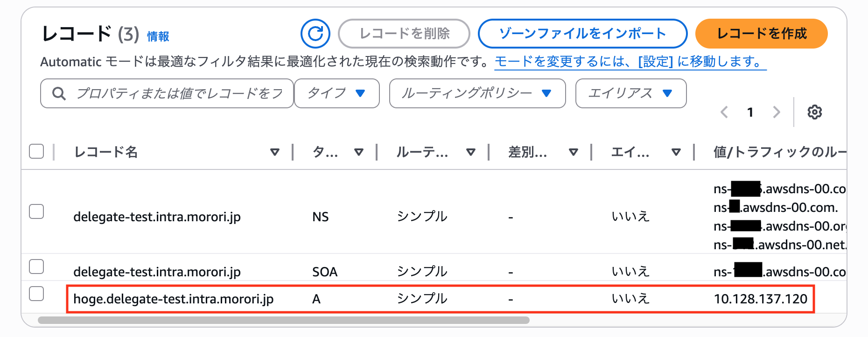Viewport: 868px width, 337px height.
Task: Sort records by レコード名 column
Action: click(275, 152)
